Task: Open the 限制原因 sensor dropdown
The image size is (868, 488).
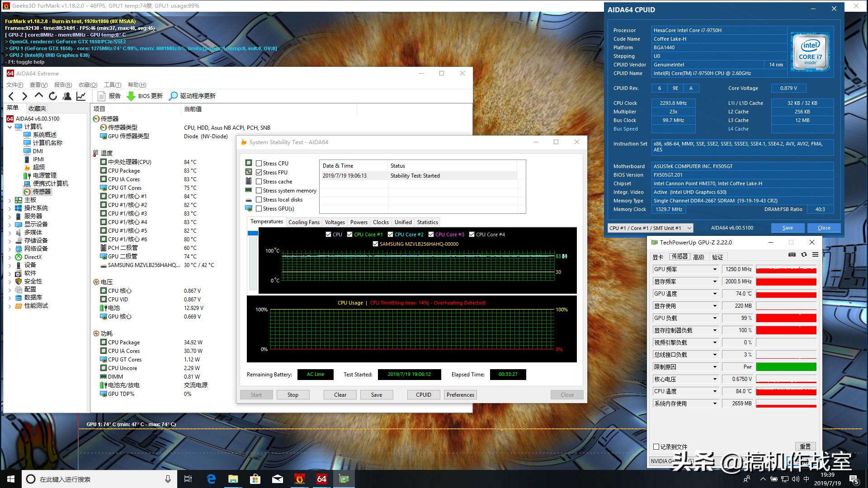Action: coord(715,367)
